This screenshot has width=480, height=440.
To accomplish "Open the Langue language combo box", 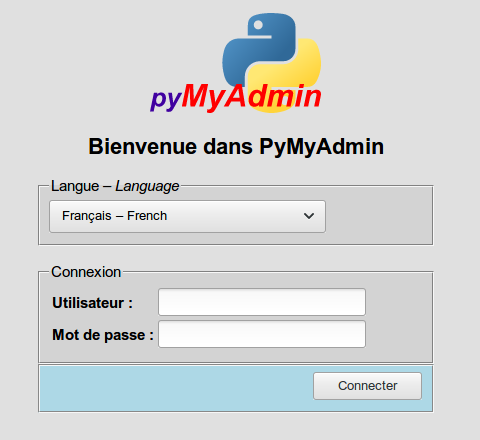I will click(187, 216).
